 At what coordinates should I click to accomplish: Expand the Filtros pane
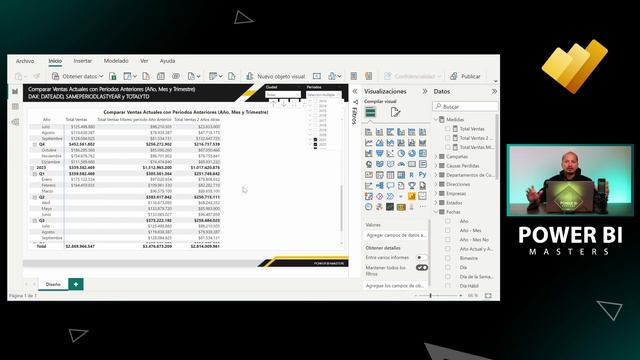point(355,91)
